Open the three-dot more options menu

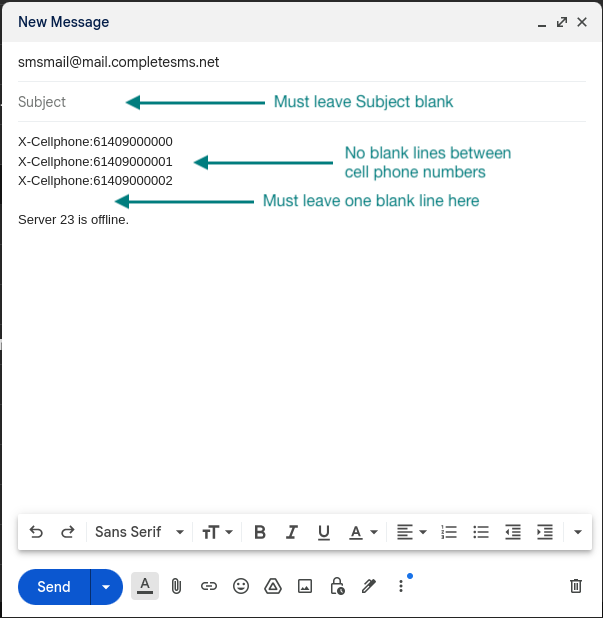(401, 586)
